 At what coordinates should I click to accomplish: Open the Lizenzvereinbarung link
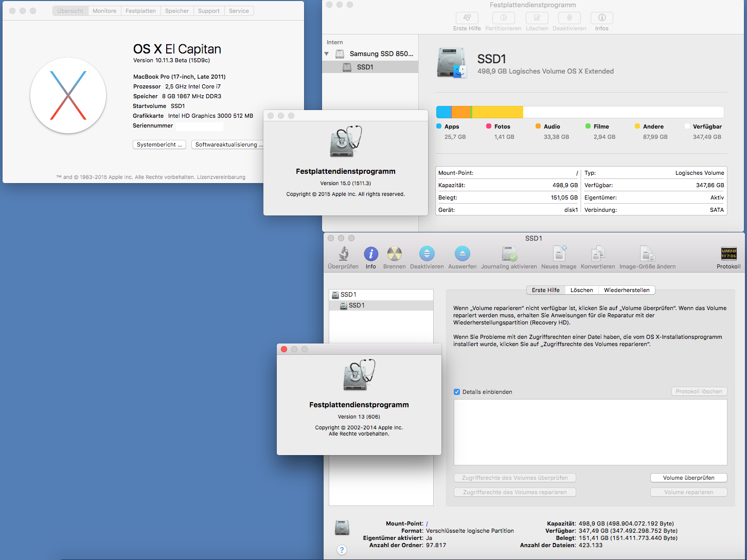[221, 177]
